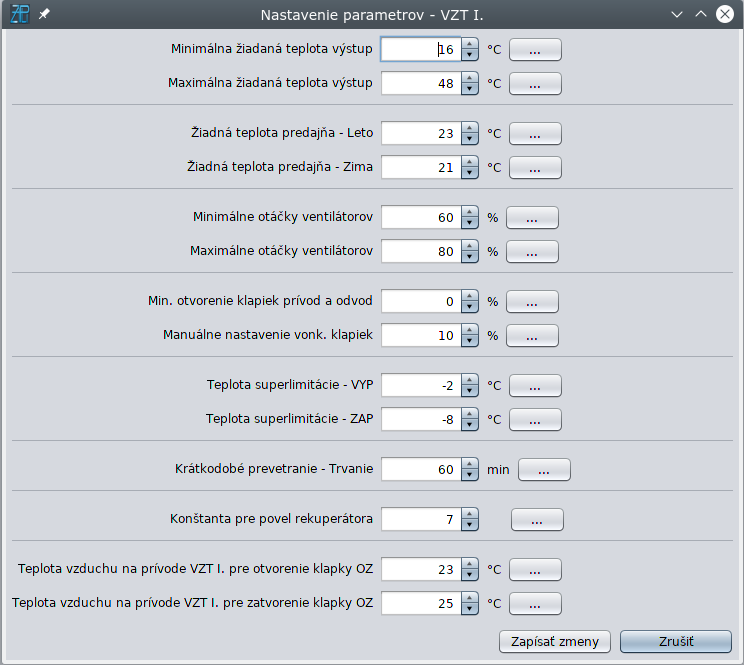Image resolution: width=744 pixels, height=665 pixels.
Task: Decrease Maximálne otáčky ventilátorov value
Action: pos(469,257)
